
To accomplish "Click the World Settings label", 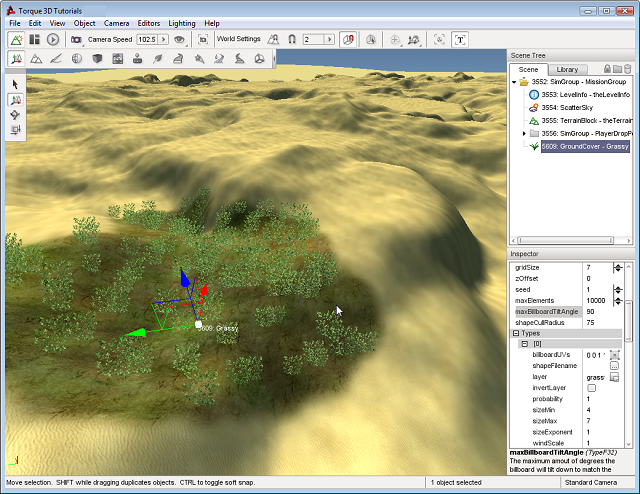I will coord(238,39).
